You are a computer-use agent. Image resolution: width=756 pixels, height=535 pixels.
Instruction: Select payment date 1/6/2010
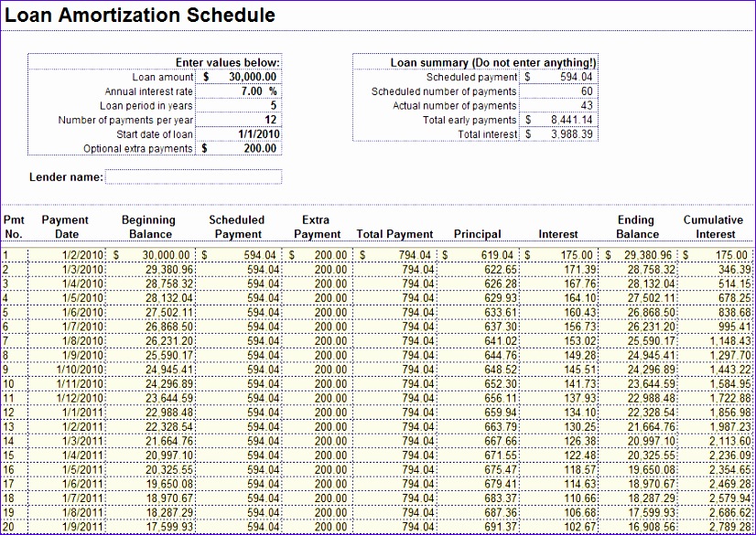(x=84, y=313)
